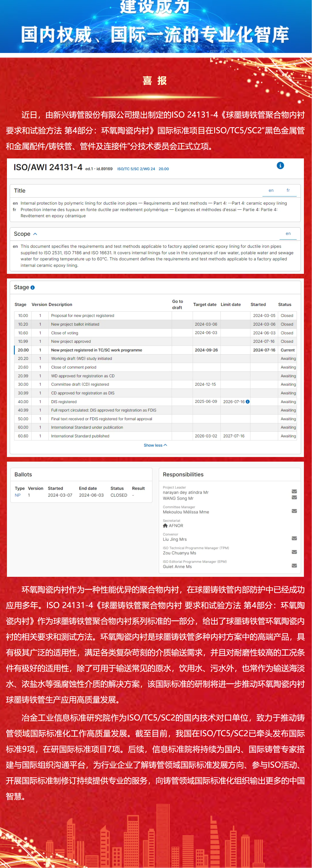The image size is (312, 868).
Task: Select current stage New project registered in TC/SC
Action: click(155, 350)
